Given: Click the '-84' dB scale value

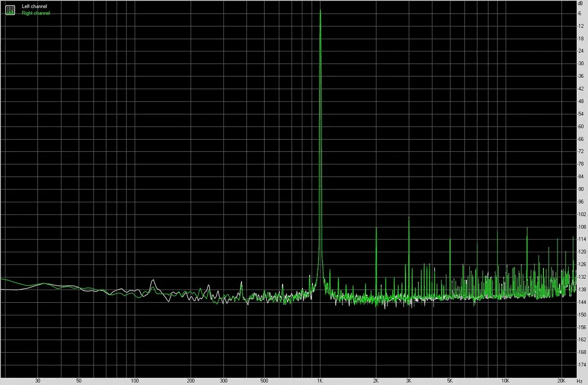Looking at the screenshot, I should tap(580, 176).
